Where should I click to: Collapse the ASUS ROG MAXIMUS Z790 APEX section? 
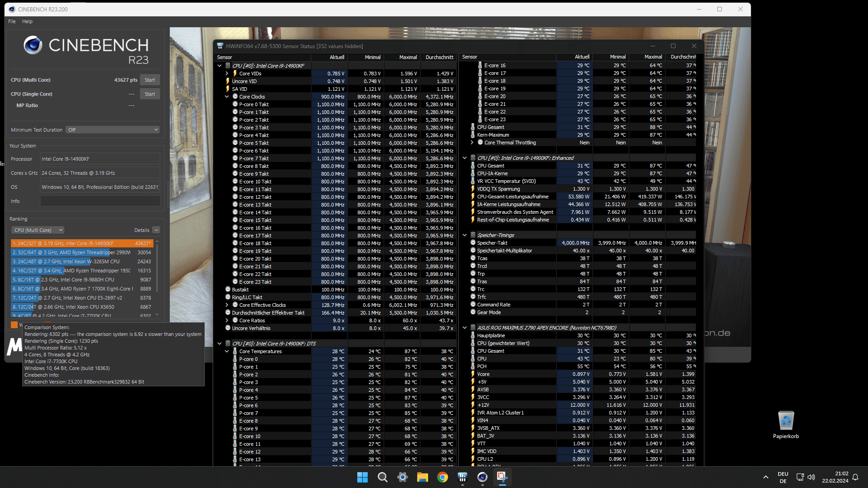[x=465, y=328]
